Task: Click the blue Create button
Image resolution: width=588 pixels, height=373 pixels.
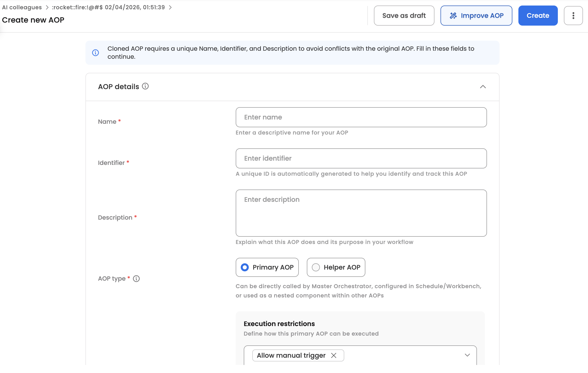Action: tap(538, 16)
